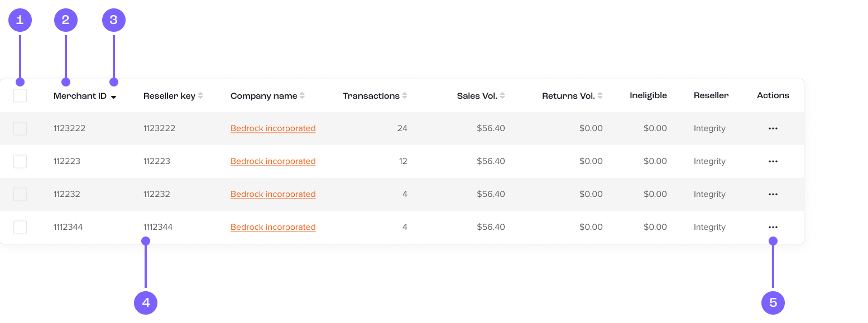Open Bedrock incorporated link in first row
The image size is (868, 323).
(273, 128)
